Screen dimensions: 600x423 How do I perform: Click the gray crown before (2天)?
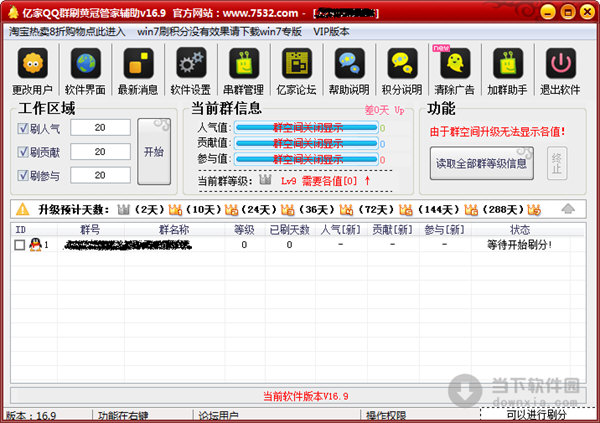[123, 209]
